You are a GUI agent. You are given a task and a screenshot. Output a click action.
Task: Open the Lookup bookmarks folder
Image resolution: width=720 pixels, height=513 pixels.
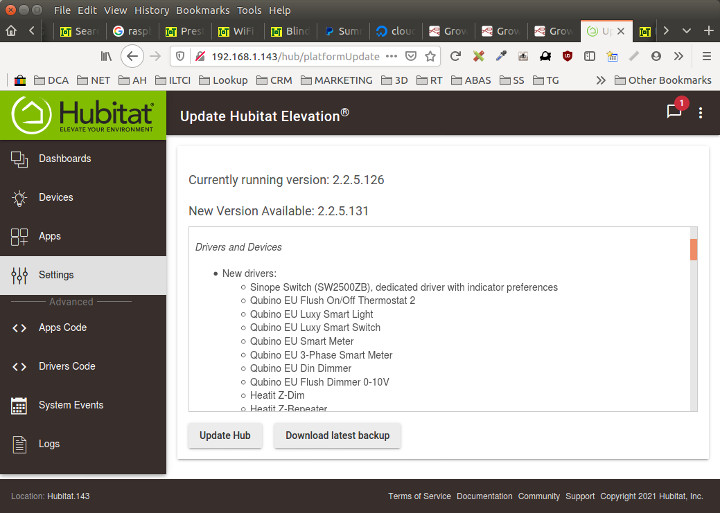pyautogui.click(x=223, y=80)
